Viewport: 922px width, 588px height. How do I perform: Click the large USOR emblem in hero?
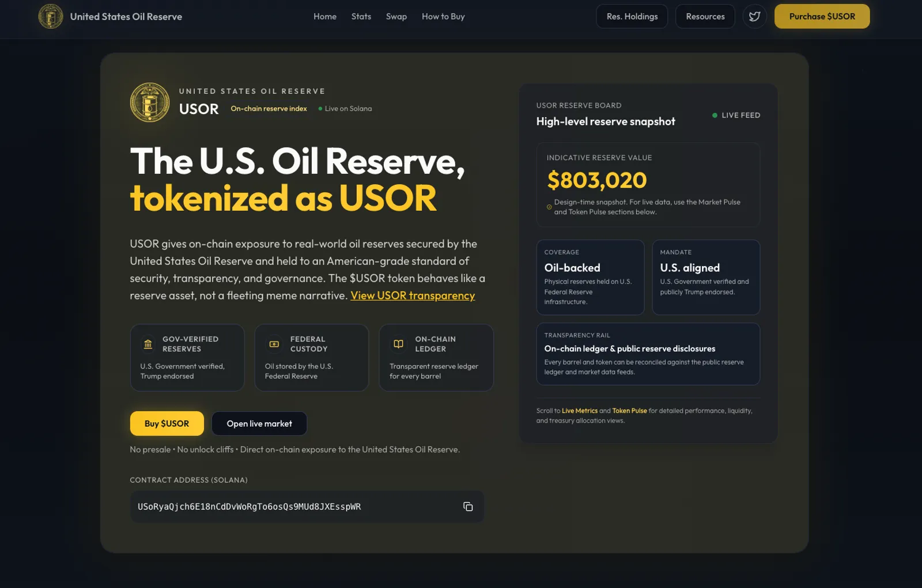click(x=150, y=103)
